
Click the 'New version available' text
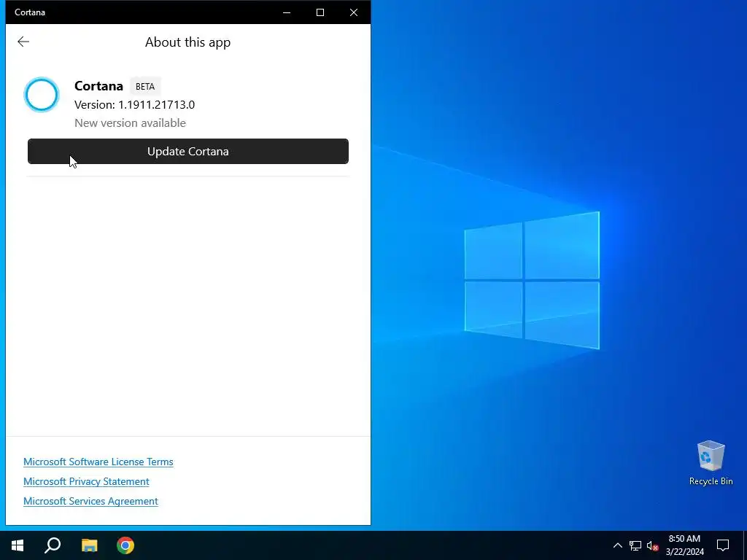[x=130, y=122]
